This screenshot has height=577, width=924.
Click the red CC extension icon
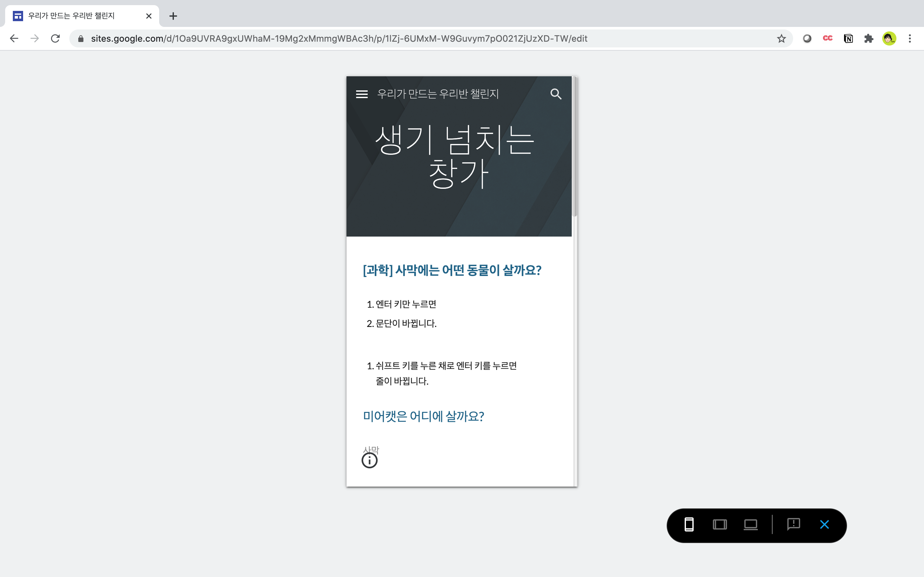pyautogui.click(x=827, y=38)
